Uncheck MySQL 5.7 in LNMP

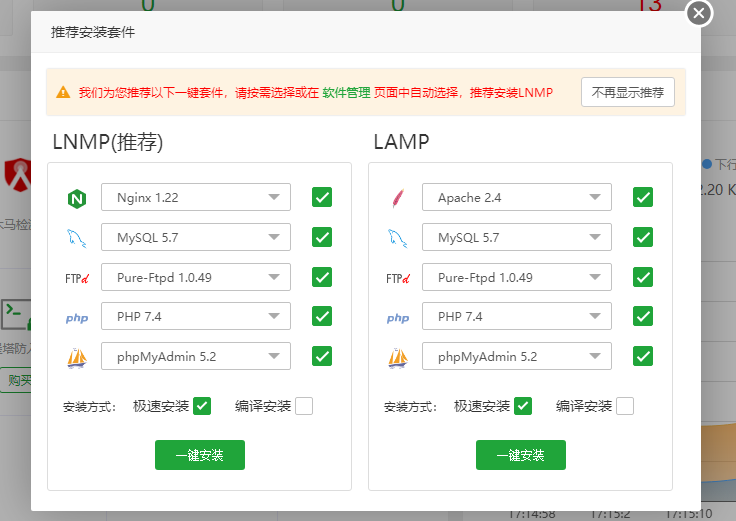322,237
